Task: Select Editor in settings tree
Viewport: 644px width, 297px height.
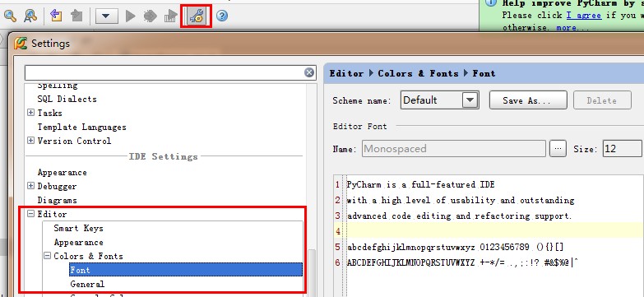Action: point(52,214)
